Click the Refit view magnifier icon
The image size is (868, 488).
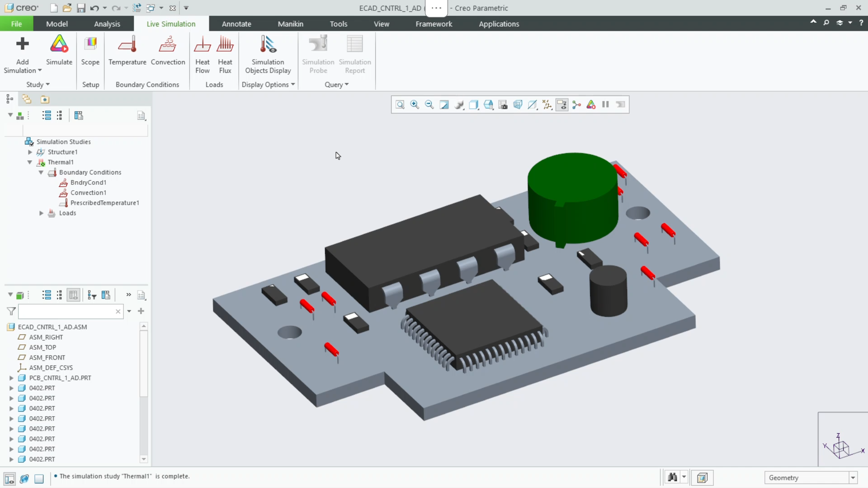pyautogui.click(x=400, y=104)
